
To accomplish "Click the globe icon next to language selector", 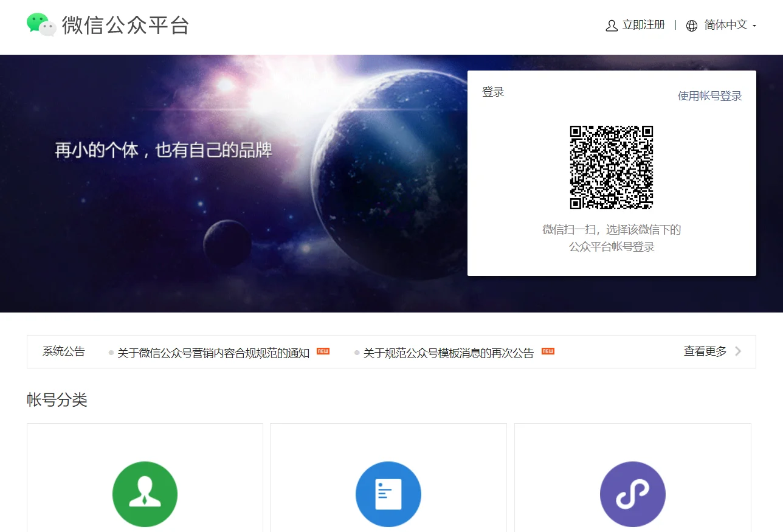I will point(691,26).
